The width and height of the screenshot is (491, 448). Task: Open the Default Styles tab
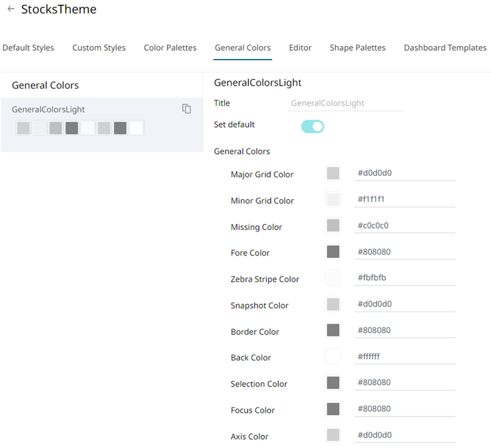click(x=28, y=48)
